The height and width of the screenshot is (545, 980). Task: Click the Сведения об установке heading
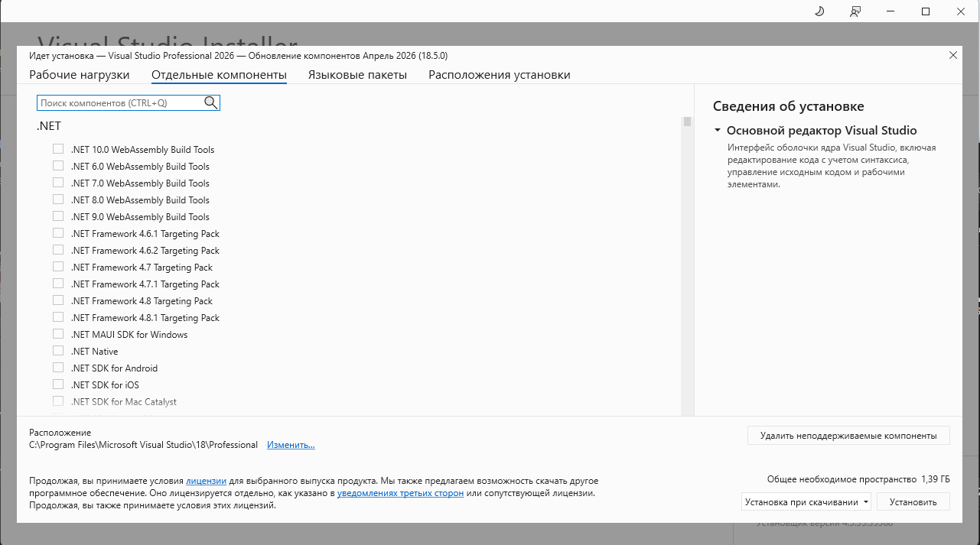[x=789, y=106]
